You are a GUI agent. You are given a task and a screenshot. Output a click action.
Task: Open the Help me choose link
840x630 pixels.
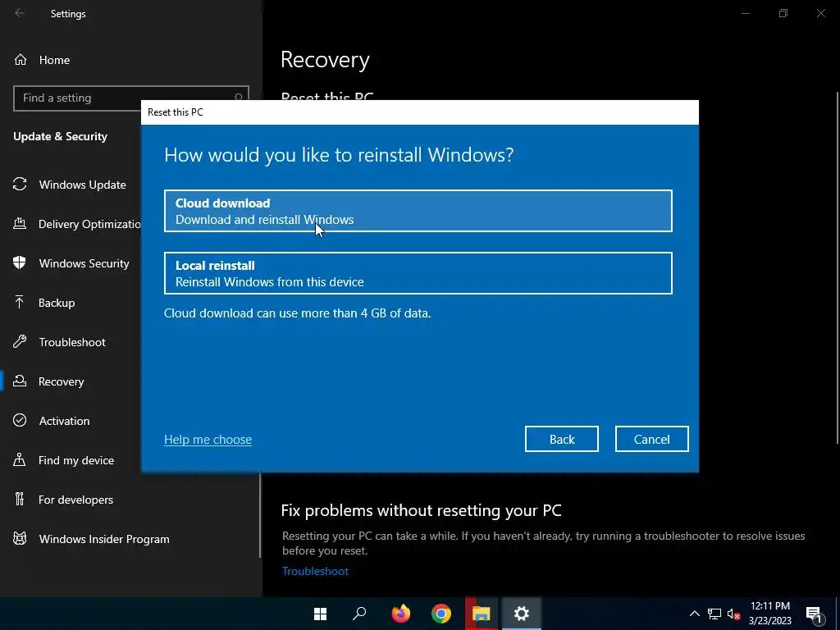click(208, 440)
